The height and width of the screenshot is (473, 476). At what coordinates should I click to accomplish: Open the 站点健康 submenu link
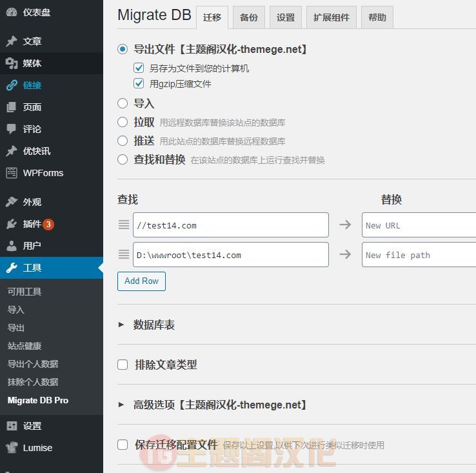click(x=25, y=346)
